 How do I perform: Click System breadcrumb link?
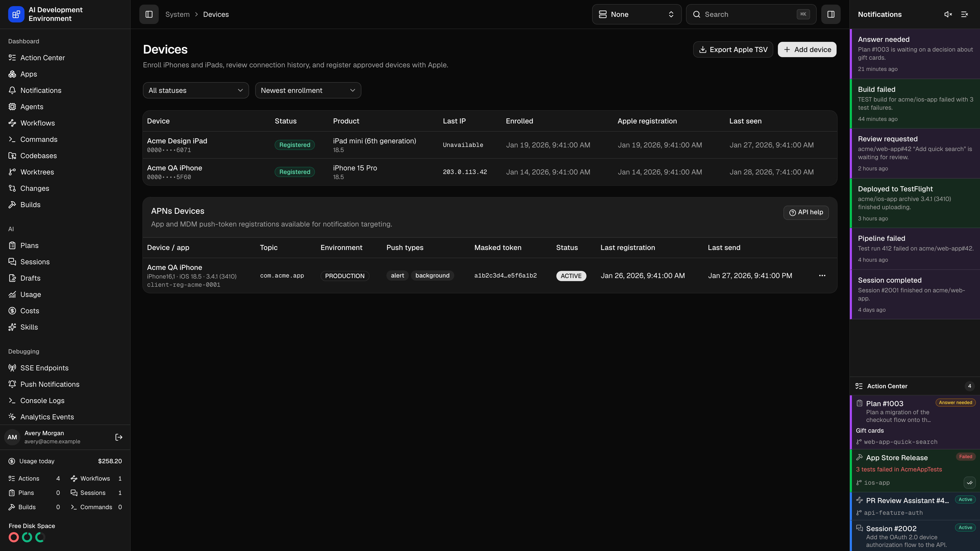[177, 14]
